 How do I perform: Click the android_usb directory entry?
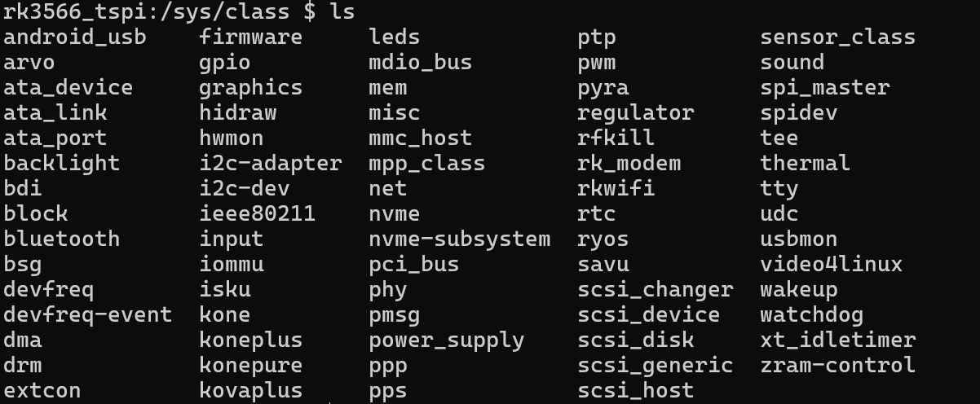tap(75, 37)
